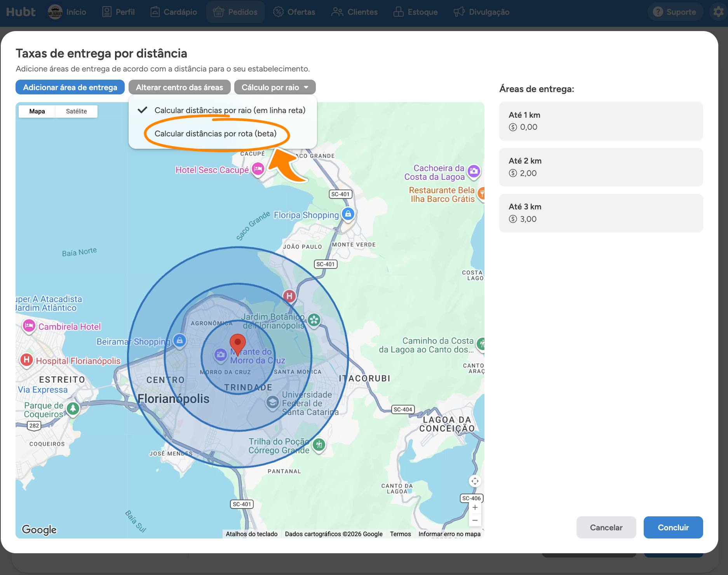Click the Cambirela Hotel marker icon

point(29,326)
